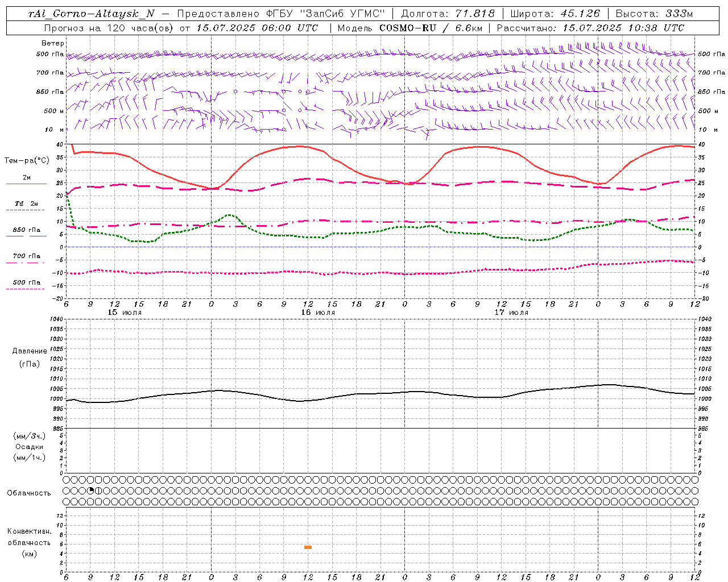The image size is (728, 582).
Task: Click the station title rAl_Gorno-Altaysk_N
Action: 92,14
